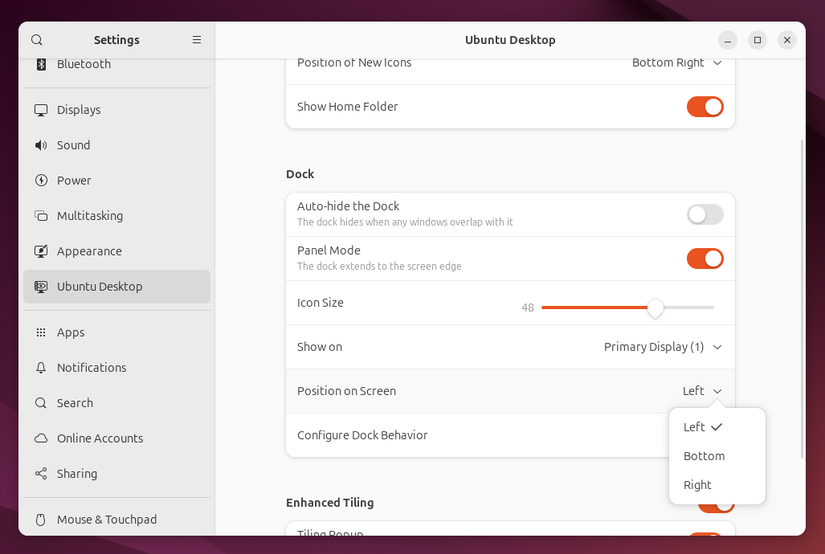Open the Settings hamburger menu
Viewport: 825px width, 554px height.
pyautogui.click(x=197, y=40)
